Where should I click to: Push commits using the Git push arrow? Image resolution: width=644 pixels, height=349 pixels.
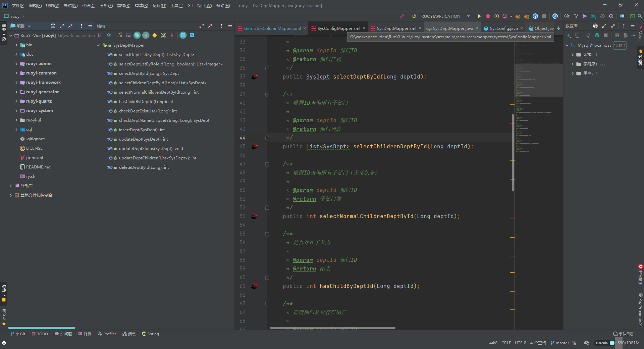585,16
